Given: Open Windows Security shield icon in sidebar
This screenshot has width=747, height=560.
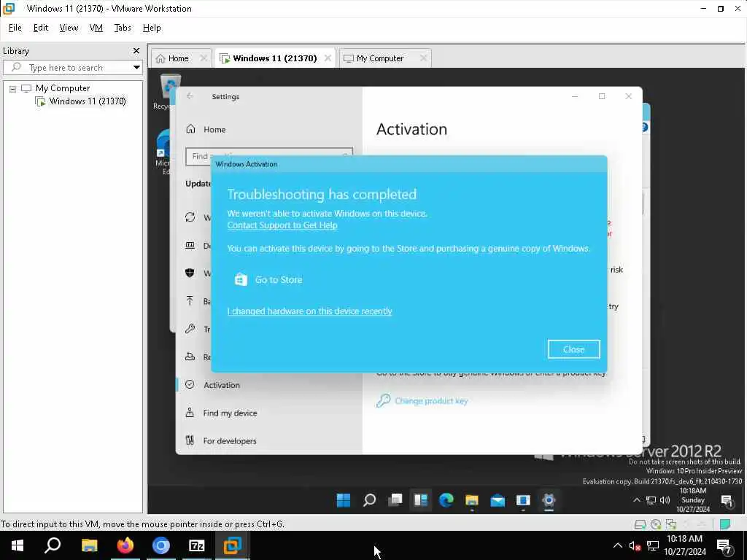Looking at the screenshot, I should click(190, 273).
